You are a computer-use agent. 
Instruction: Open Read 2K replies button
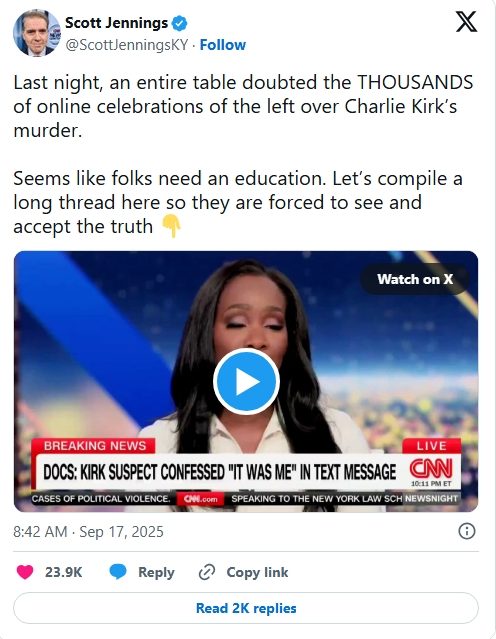coord(246,608)
